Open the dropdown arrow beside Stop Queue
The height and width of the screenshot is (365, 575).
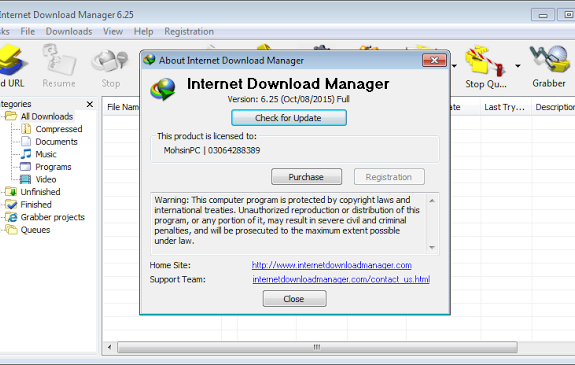point(517,66)
